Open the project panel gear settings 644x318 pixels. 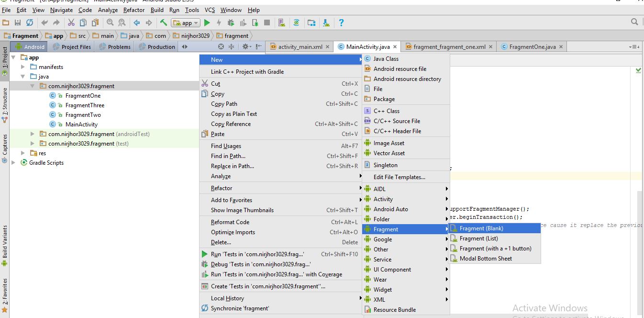[246, 46]
